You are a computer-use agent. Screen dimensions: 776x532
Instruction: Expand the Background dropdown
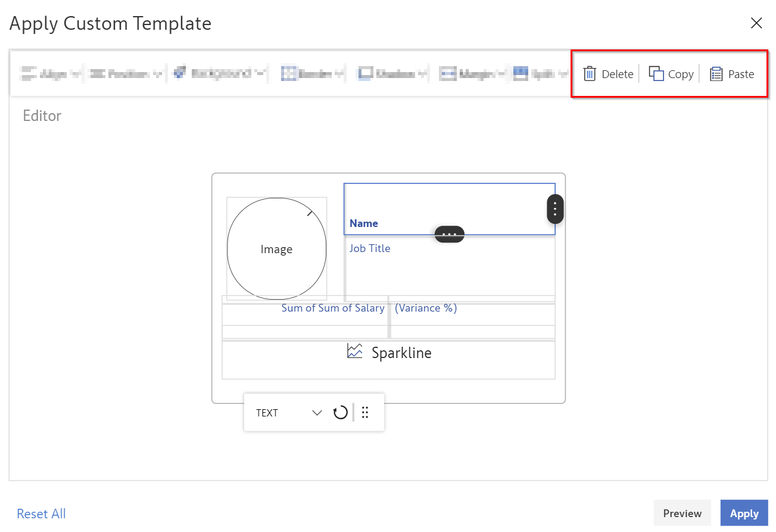click(220, 74)
